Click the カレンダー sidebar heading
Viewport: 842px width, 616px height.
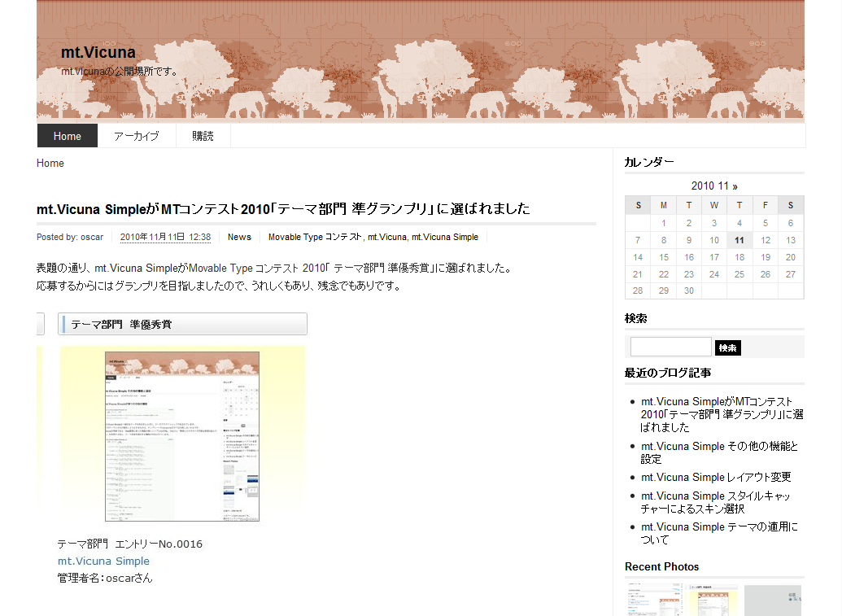tap(649, 162)
